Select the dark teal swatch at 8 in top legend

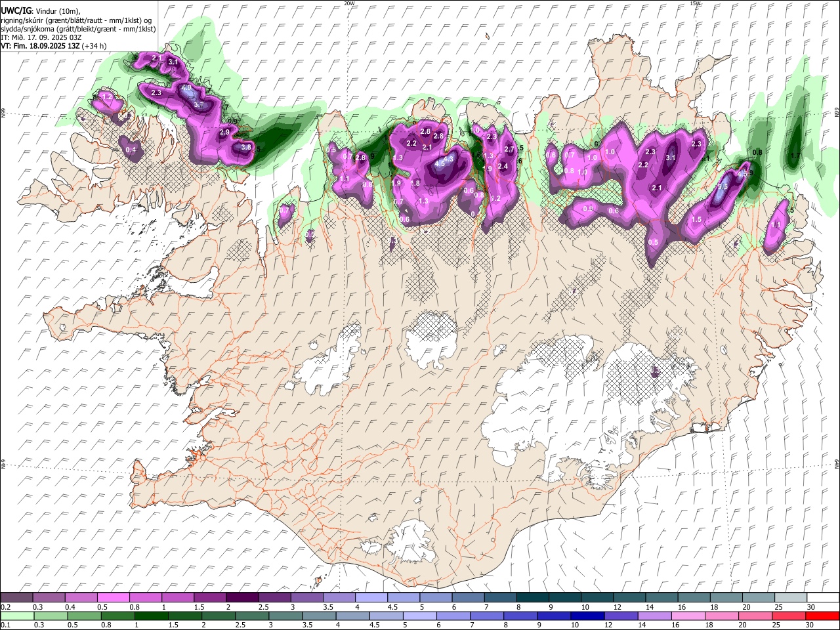[532, 597]
